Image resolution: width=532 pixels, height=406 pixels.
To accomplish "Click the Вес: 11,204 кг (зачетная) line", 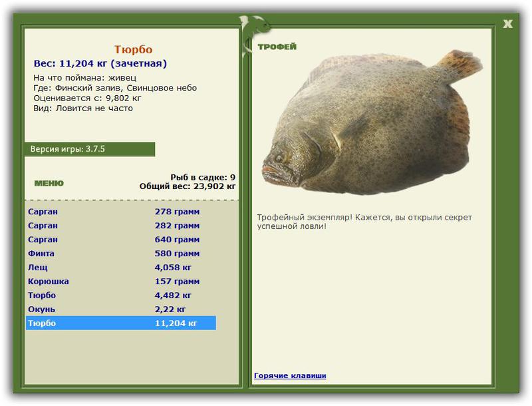I will pos(100,63).
